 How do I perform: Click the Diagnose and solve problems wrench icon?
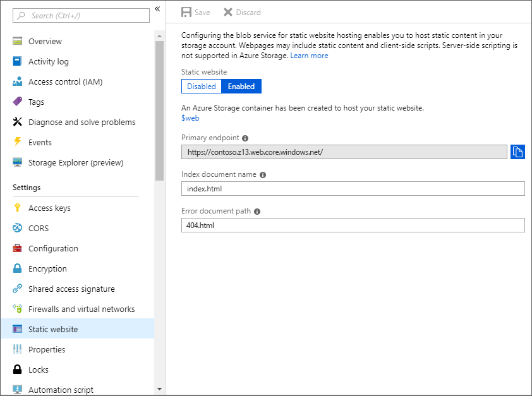pyautogui.click(x=17, y=122)
